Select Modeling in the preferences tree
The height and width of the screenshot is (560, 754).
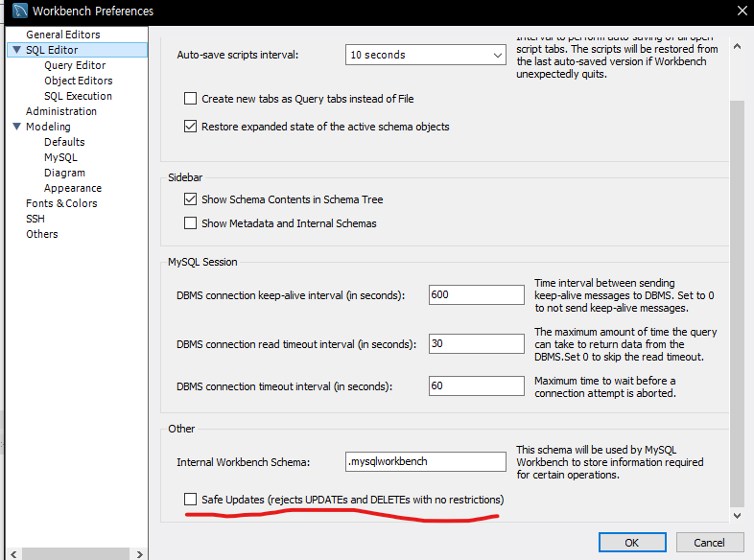point(48,127)
